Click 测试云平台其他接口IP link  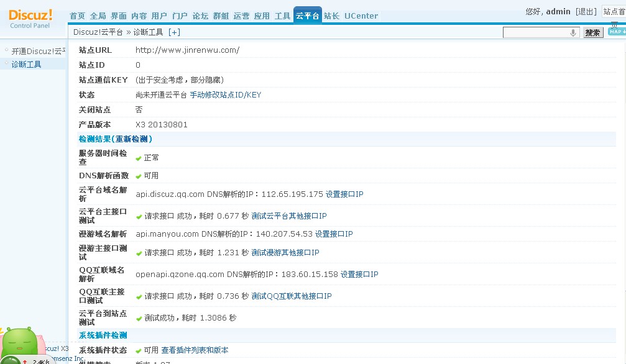pos(289,216)
